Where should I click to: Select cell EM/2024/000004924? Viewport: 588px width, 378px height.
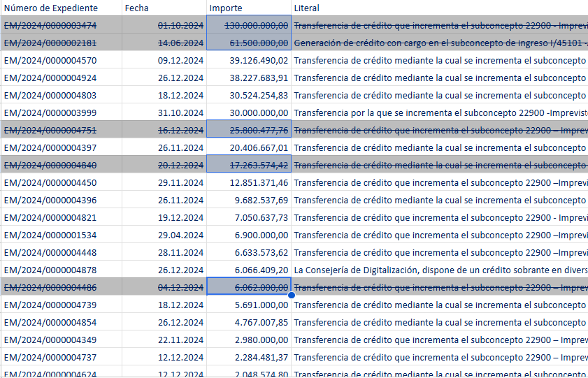61,78
